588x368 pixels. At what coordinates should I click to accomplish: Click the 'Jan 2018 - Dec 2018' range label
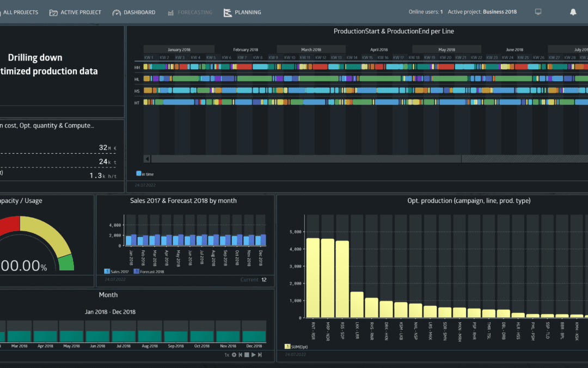110,312
